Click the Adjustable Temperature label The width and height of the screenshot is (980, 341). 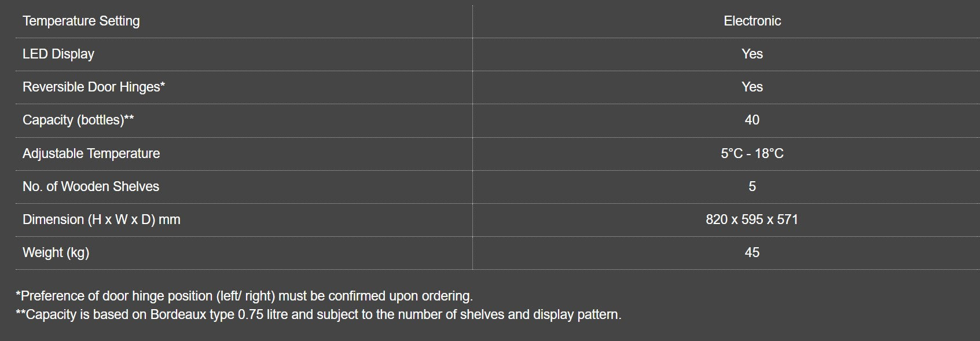91,153
